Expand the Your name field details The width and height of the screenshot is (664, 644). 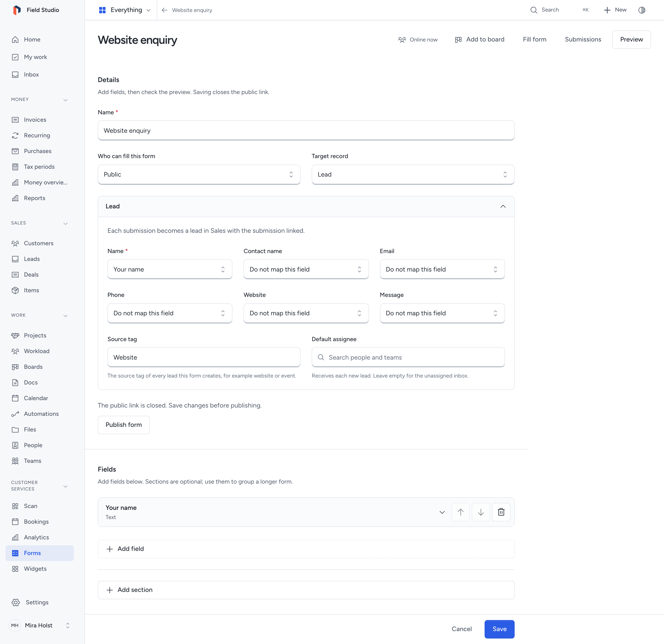442,512
